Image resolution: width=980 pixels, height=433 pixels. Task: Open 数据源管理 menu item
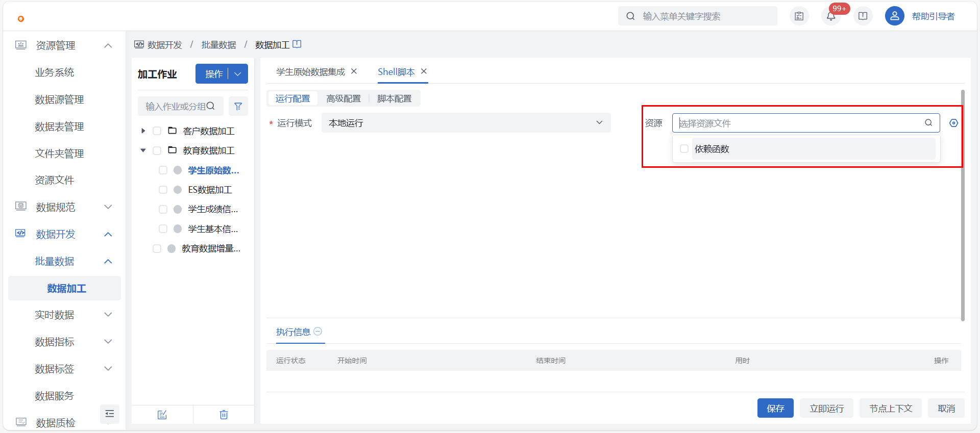click(59, 99)
